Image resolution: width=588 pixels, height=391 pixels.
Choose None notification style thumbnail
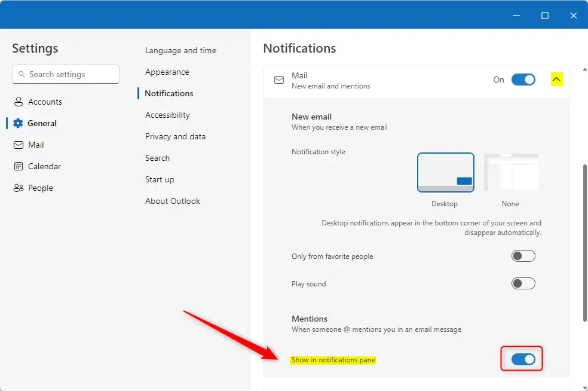(x=511, y=173)
